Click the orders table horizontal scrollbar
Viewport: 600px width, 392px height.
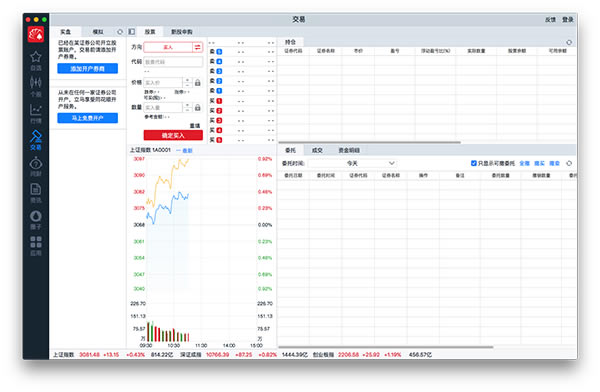386,347
